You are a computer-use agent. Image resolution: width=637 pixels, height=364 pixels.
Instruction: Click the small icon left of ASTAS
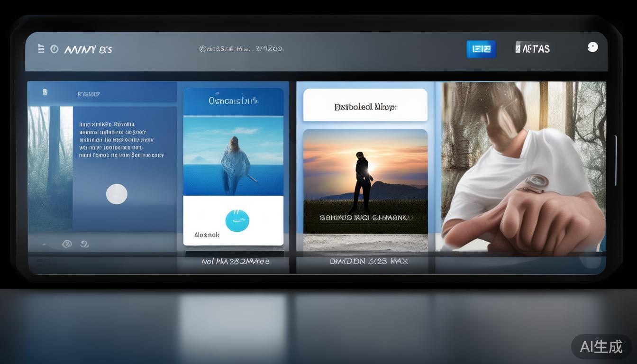tap(518, 48)
